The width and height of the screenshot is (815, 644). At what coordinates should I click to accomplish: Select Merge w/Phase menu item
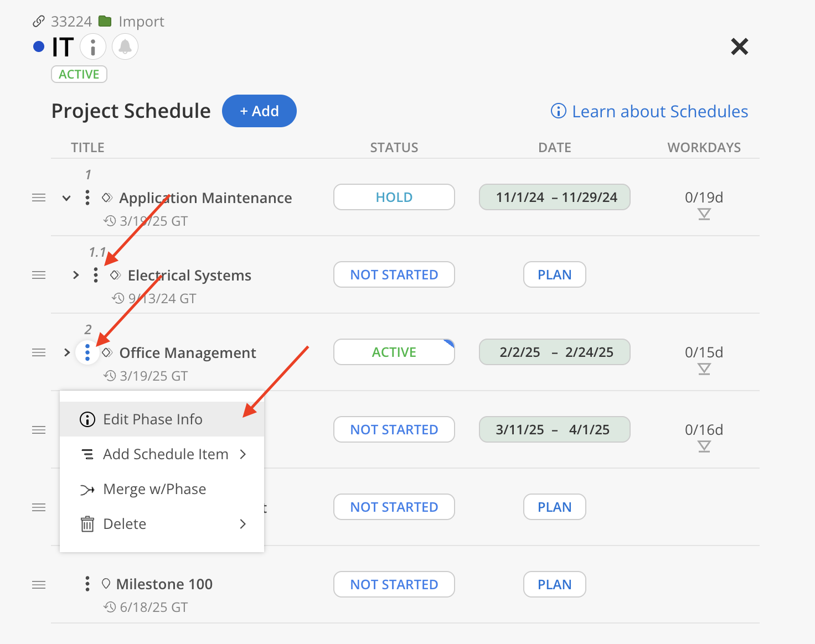pos(162,489)
